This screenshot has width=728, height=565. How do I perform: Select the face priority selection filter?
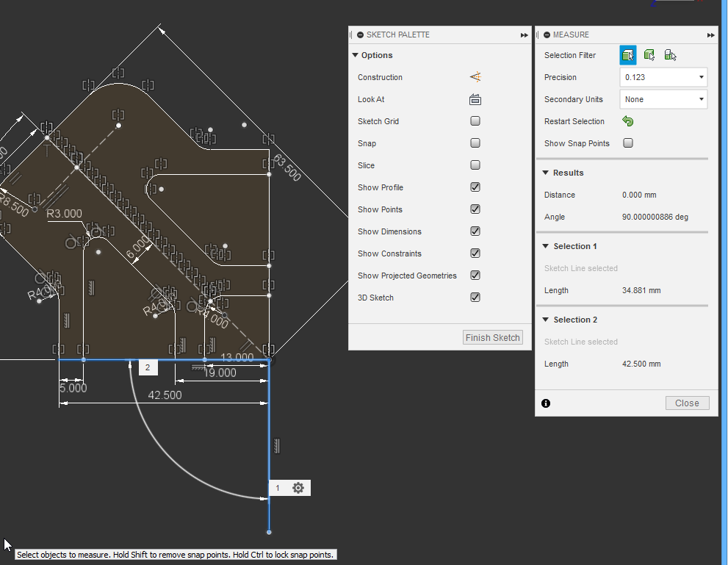click(627, 54)
